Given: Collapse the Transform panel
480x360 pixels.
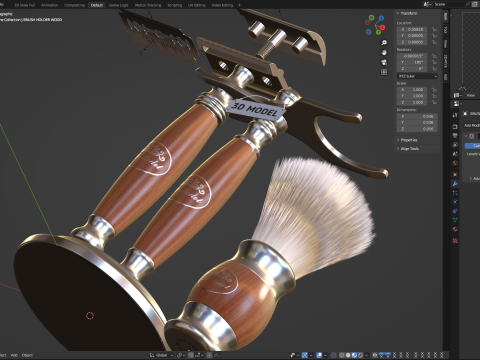Looking at the screenshot, I should 398,13.
